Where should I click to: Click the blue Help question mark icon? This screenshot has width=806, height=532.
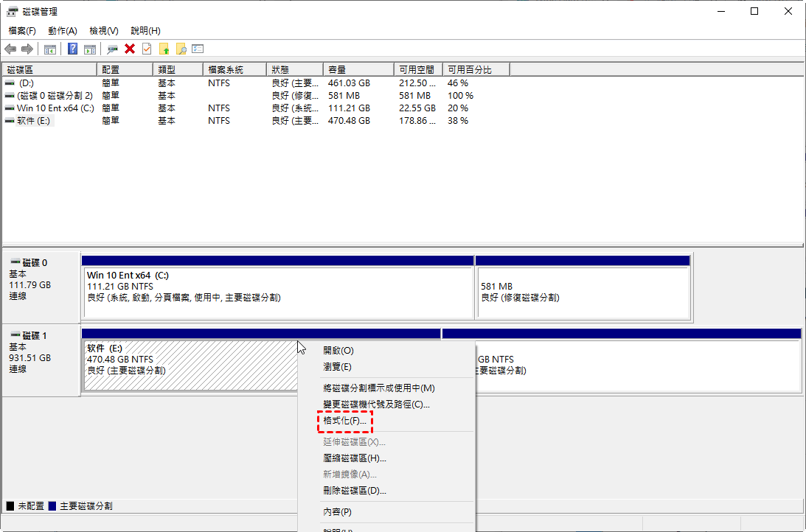(73, 49)
